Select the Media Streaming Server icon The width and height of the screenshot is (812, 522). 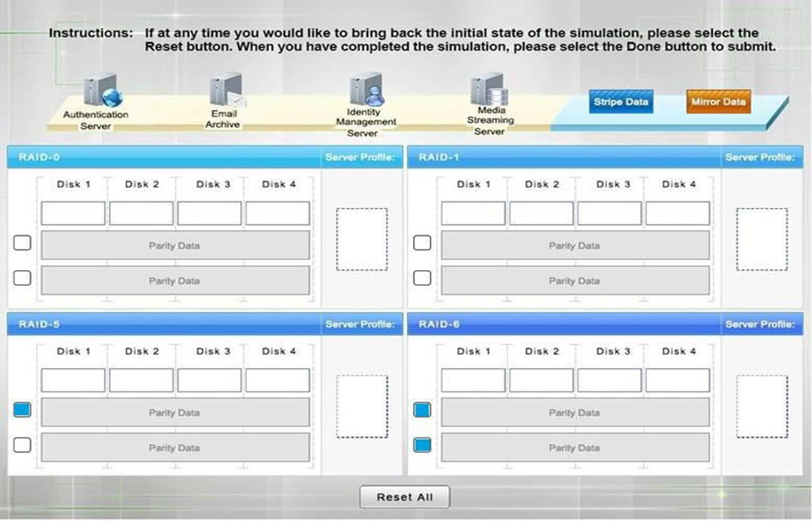[x=489, y=89]
